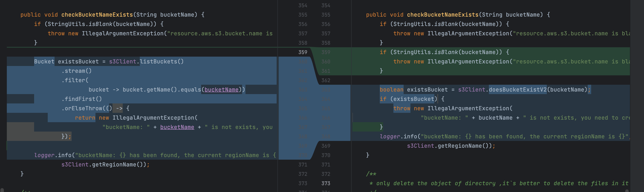This screenshot has width=644, height=192.
Task: Click line number 369 in right gutter column
Action: (325, 146)
